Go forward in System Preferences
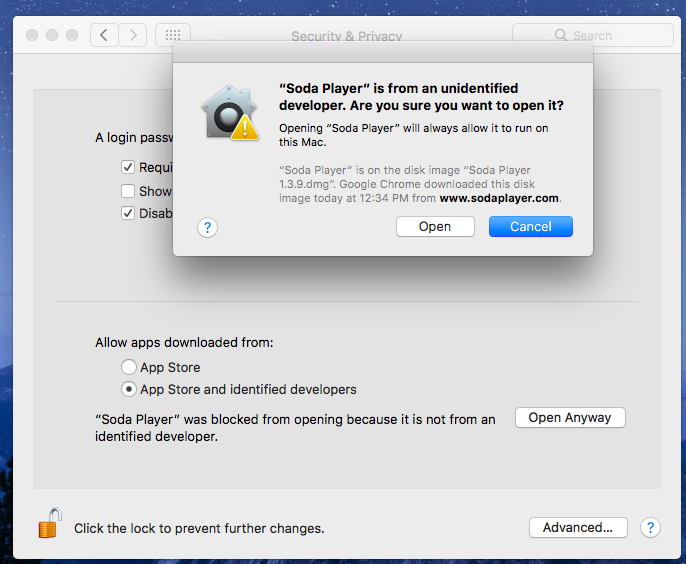Image resolution: width=686 pixels, height=564 pixels. pos(133,35)
